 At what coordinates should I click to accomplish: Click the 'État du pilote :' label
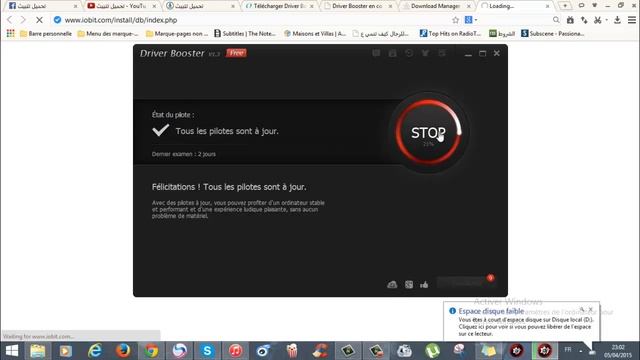pyautogui.click(x=173, y=115)
